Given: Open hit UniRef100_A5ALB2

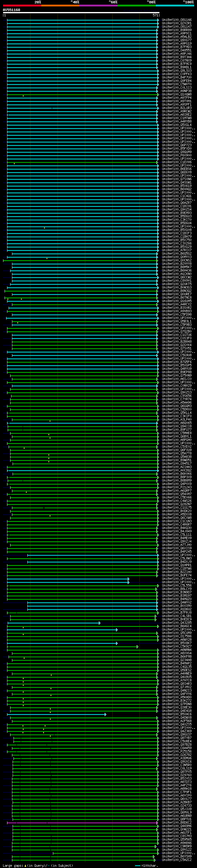Looking at the screenshot, I should pos(177,37).
